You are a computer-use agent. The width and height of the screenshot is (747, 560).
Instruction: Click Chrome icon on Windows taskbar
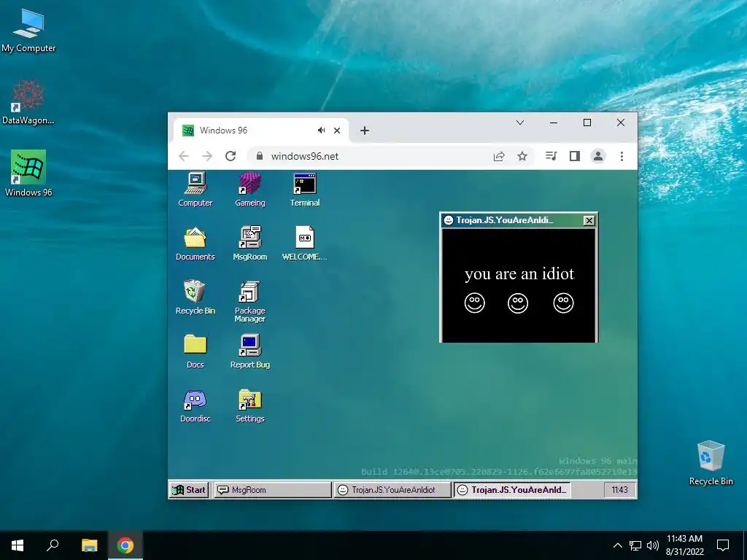click(125, 545)
